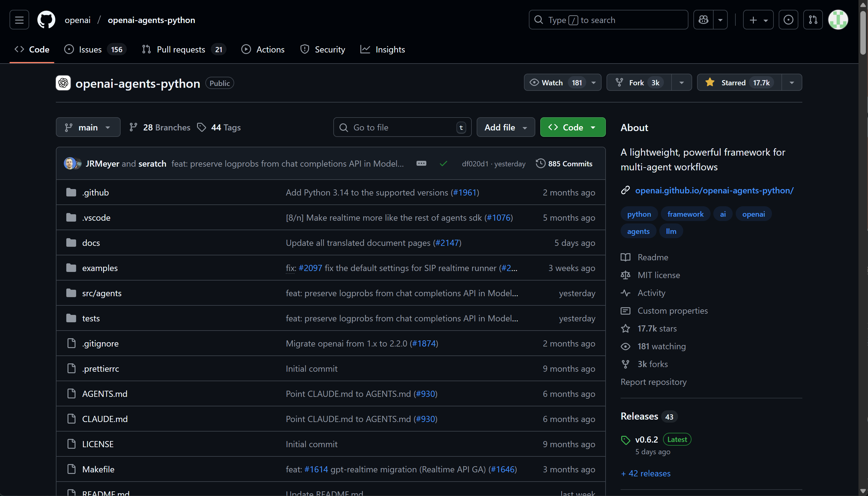Screen dimensions: 868x496
Task: Click the link icon beside the website URL
Action: 626,190
